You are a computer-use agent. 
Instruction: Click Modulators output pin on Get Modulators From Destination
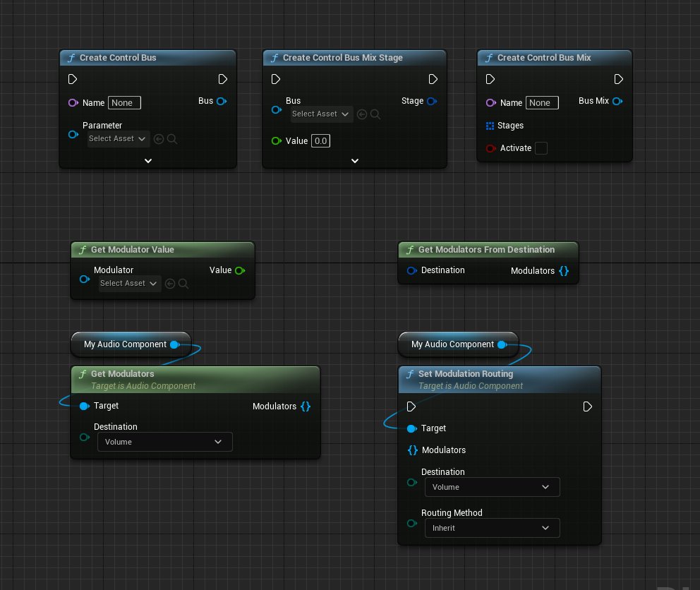coord(563,271)
